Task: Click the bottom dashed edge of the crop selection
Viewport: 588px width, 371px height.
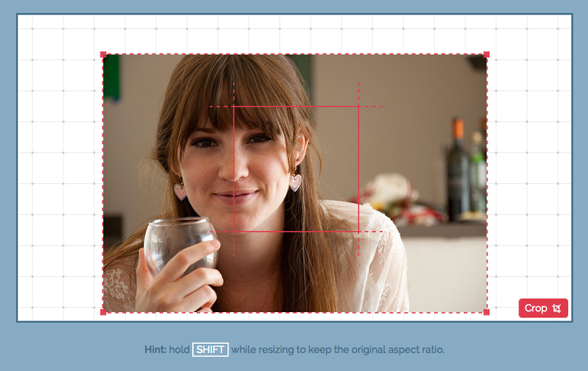Action: click(x=295, y=312)
